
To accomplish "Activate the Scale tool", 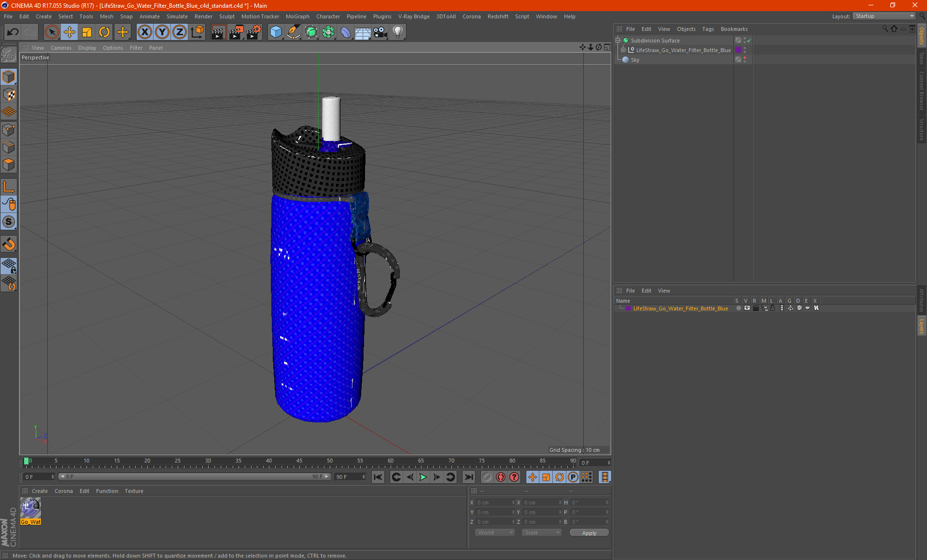I will (87, 32).
